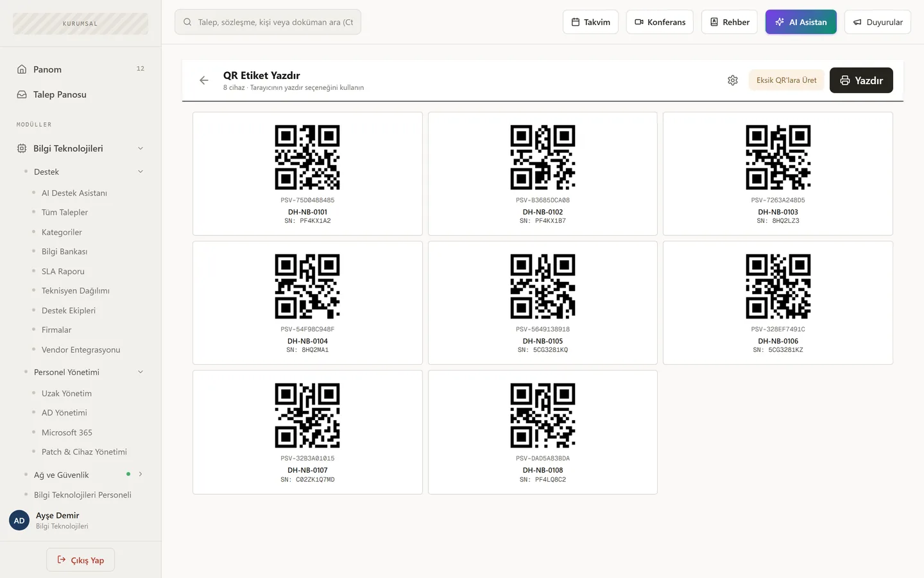Screen dimensions: 924x578
Task: Click the DH-NB-0108 QR code
Action: tap(543, 416)
